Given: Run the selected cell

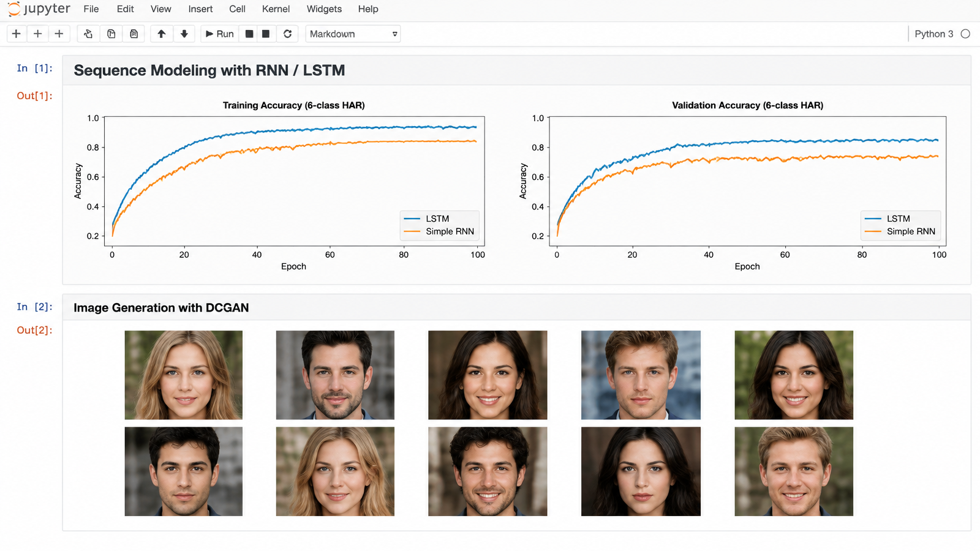Looking at the screenshot, I should click(220, 34).
